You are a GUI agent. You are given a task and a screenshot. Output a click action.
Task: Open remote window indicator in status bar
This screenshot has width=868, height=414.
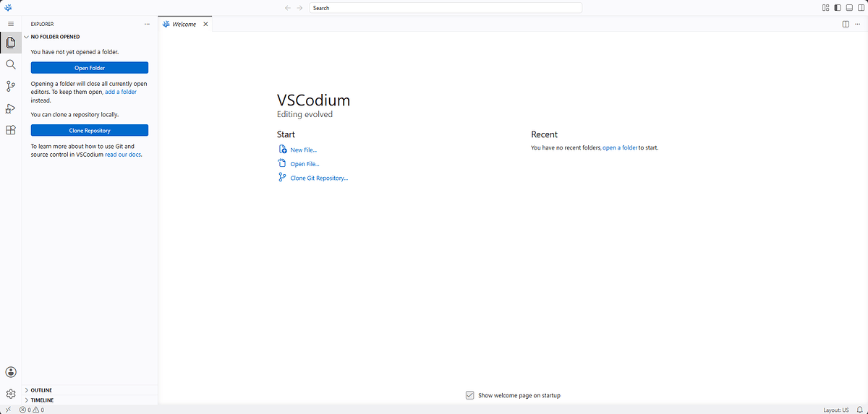coord(7,410)
